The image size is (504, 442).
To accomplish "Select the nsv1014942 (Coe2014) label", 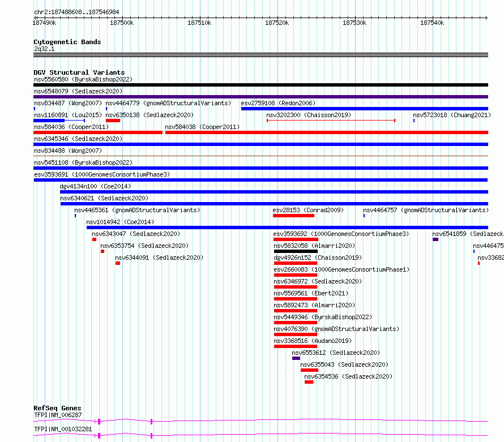I will pos(120,222).
